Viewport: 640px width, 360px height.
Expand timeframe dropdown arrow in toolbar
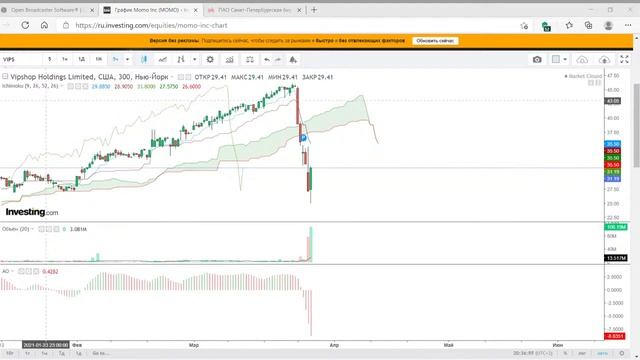click(x=127, y=60)
